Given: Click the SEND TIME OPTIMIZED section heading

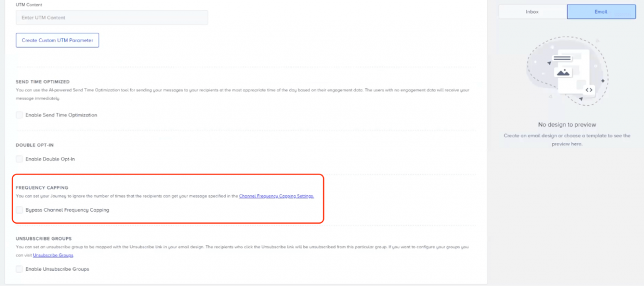Looking at the screenshot, I should pos(42,82).
